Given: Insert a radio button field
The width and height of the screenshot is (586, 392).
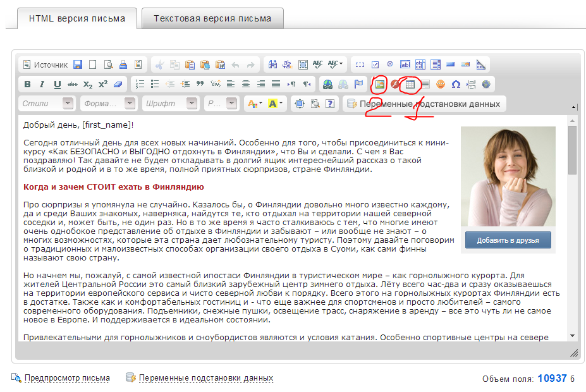Looking at the screenshot, I should tap(390, 64).
